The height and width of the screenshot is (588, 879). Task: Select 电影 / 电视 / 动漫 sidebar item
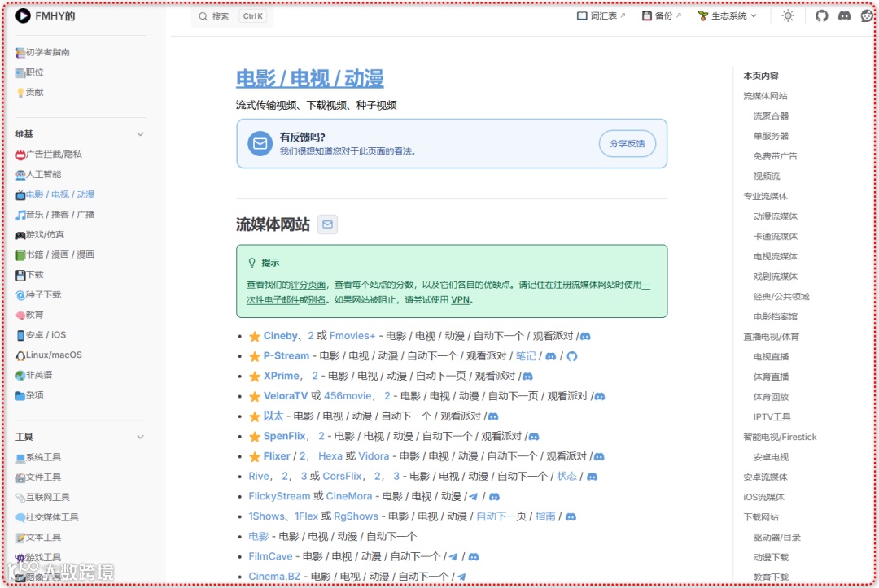click(x=55, y=195)
